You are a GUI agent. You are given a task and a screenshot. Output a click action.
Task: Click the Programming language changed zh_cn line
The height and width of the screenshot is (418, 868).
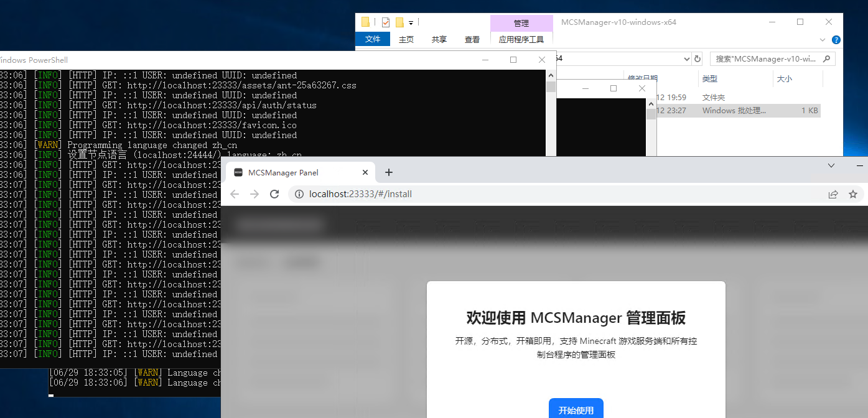tap(118, 145)
